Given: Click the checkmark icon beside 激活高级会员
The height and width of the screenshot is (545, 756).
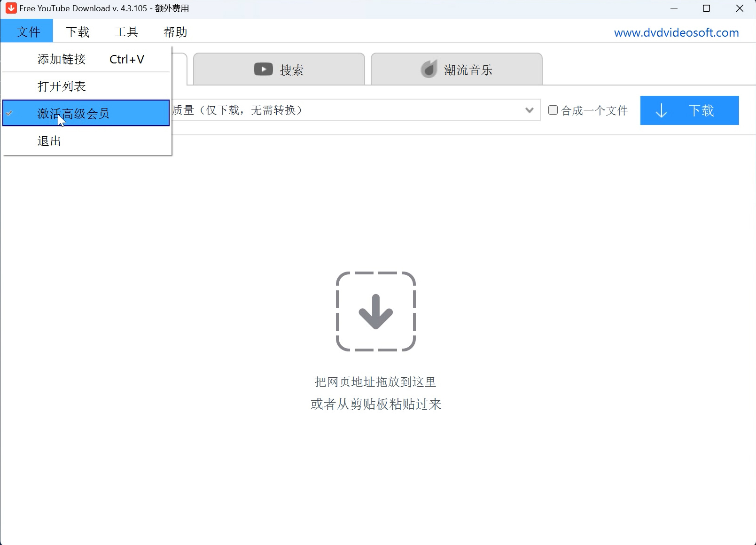Looking at the screenshot, I should coord(10,113).
